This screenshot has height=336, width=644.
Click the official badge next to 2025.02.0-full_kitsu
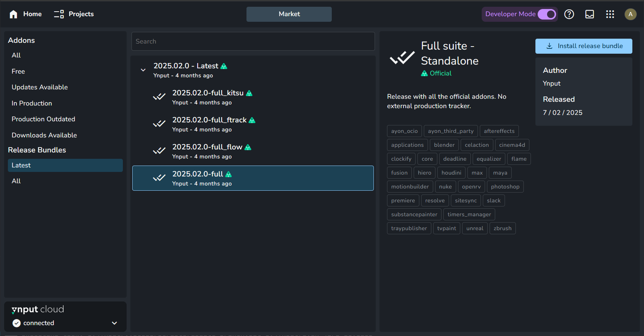point(249,93)
